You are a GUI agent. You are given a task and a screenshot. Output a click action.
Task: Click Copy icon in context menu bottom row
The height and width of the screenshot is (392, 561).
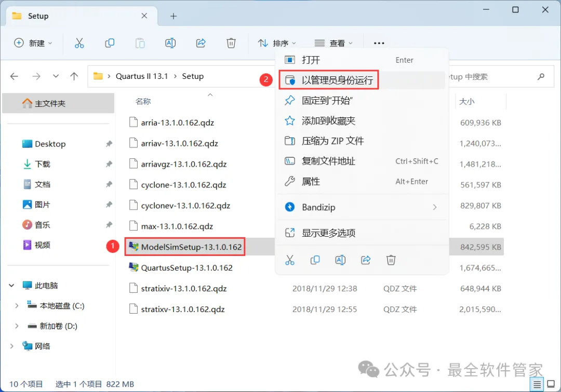coord(315,260)
